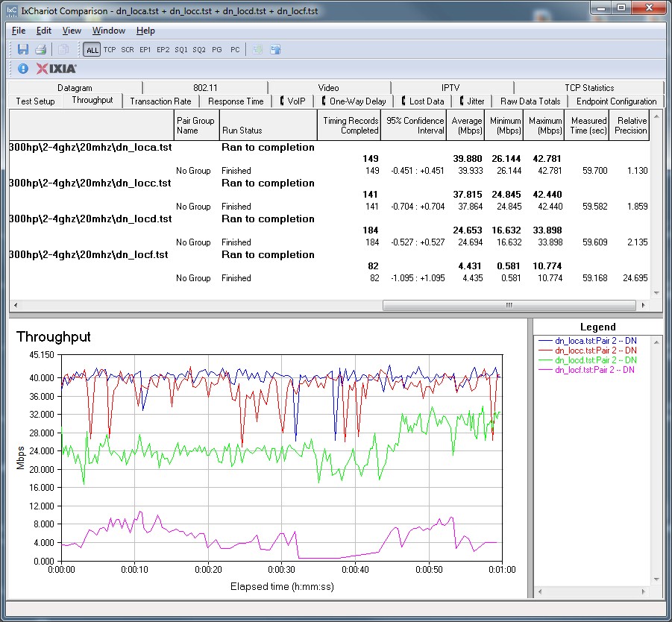This screenshot has width=672, height=622.
Task: Open the Edit menu
Action: (x=44, y=31)
